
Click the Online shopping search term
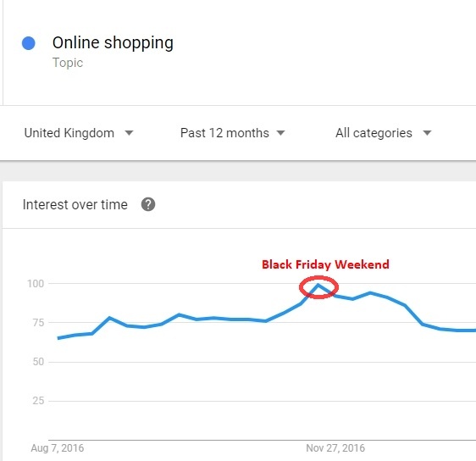pyautogui.click(x=113, y=42)
